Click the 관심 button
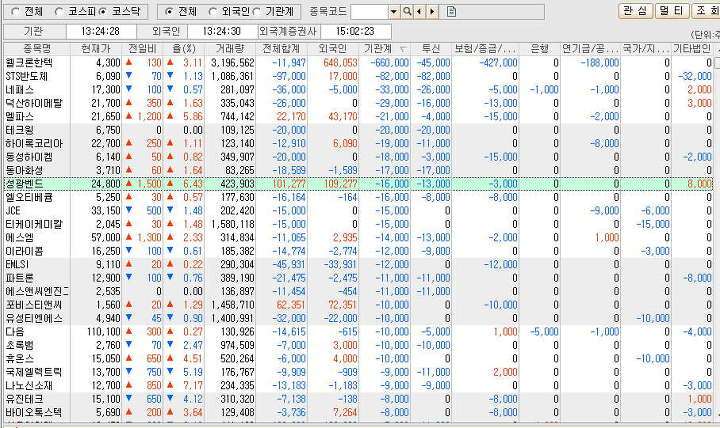 [635, 11]
